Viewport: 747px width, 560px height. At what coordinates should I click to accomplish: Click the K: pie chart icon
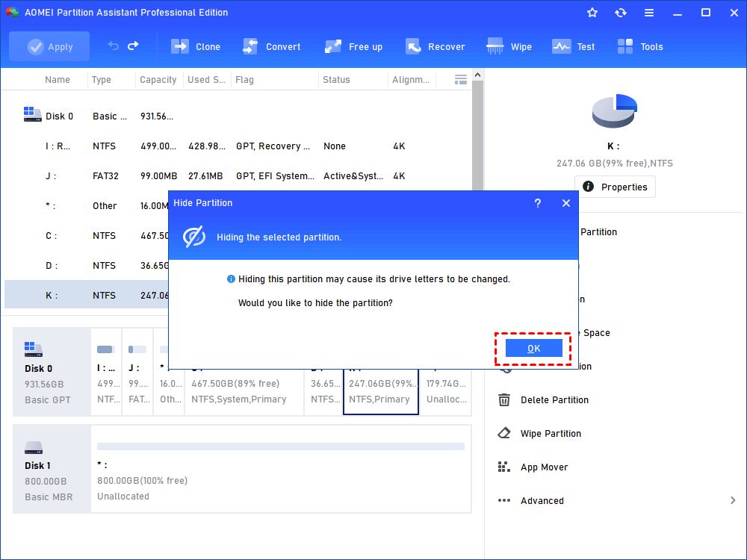pos(615,111)
